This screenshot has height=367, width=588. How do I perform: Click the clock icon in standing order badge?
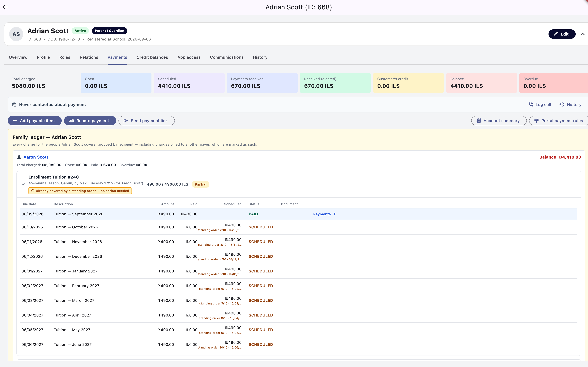click(33, 191)
